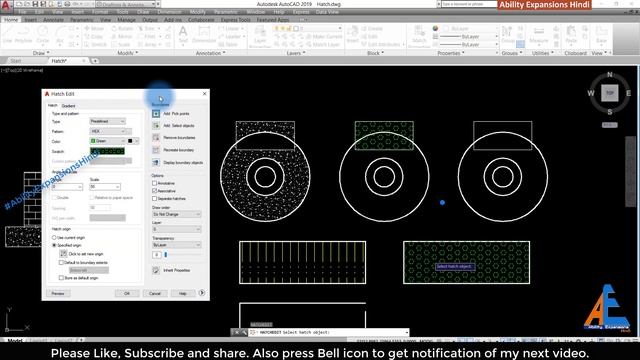Open the hatch Type dropdown

[107, 121]
